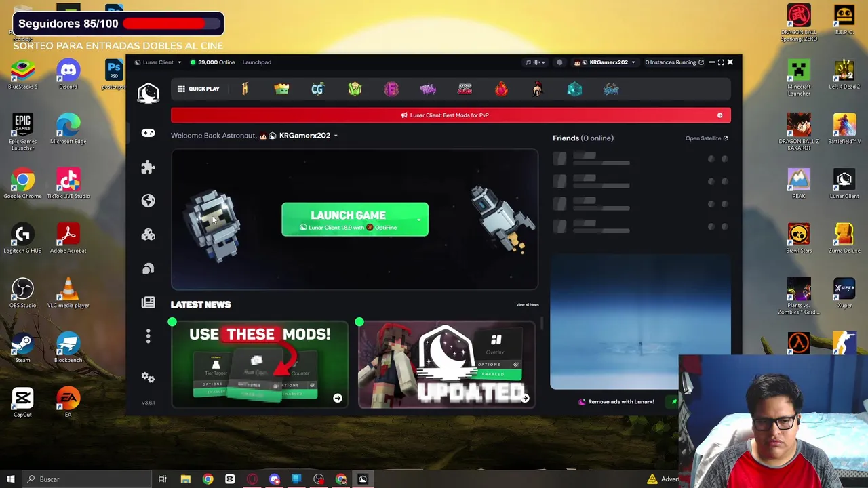The width and height of the screenshot is (868, 488).
Task: Open the CG server quick play icon
Action: (x=318, y=89)
